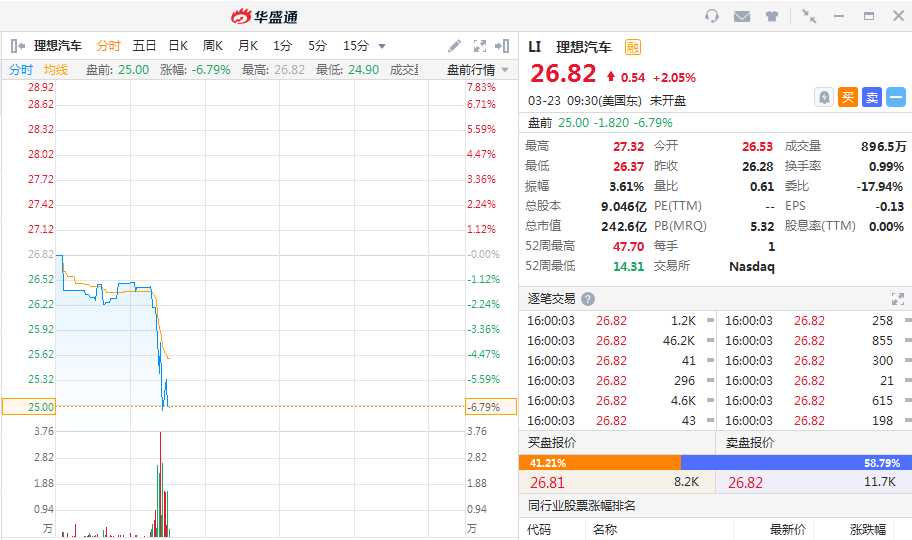Open the skin theme shirt icon
Image resolution: width=912 pixels, height=540 pixels.
[x=772, y=16]
